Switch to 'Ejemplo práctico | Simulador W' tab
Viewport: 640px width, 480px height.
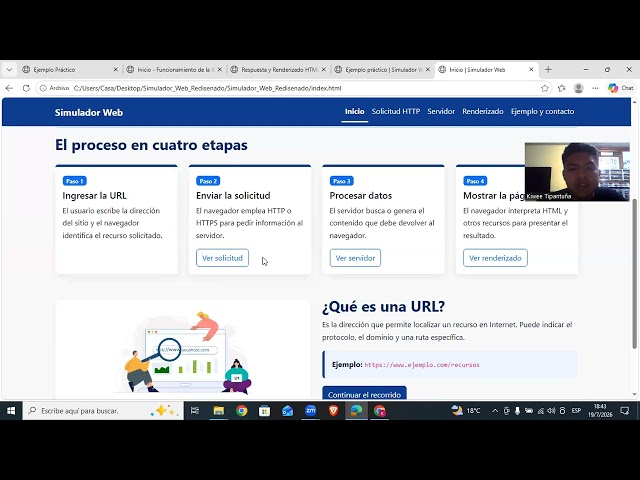pyautogui.click(x=382, y=70)
